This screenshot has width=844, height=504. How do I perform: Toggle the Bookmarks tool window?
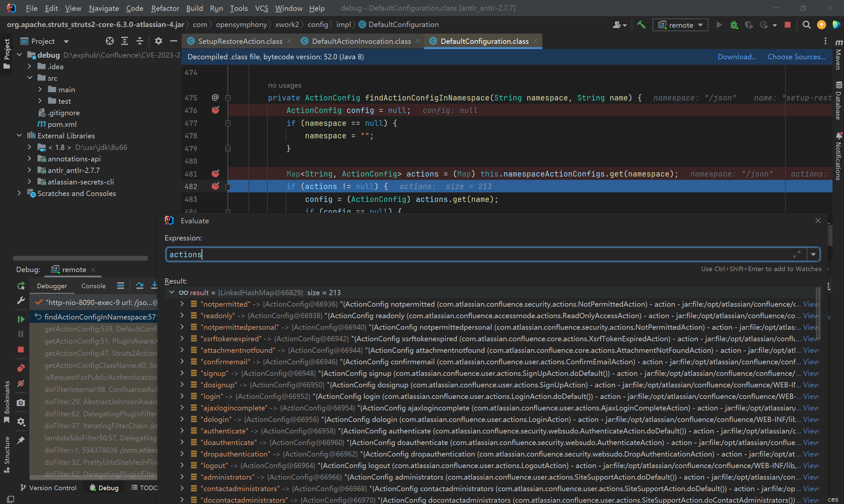7,402
